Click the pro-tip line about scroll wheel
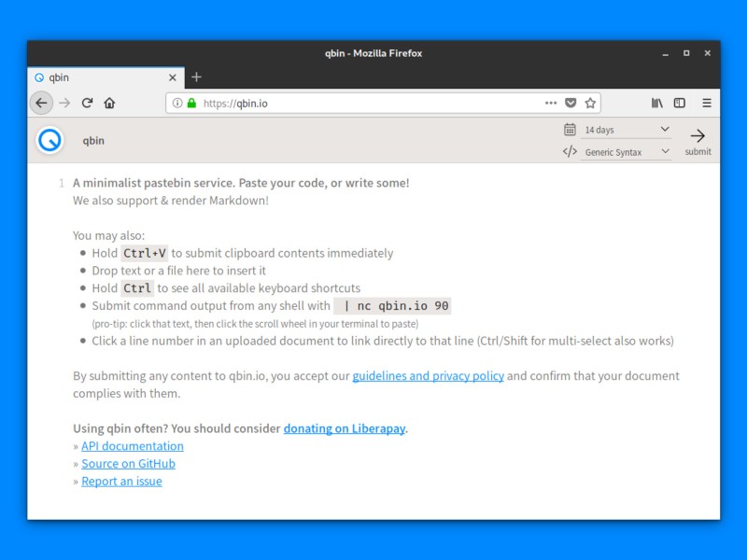Image resolution: width=747 pixels, height=560 pixels. click(255, 324)
